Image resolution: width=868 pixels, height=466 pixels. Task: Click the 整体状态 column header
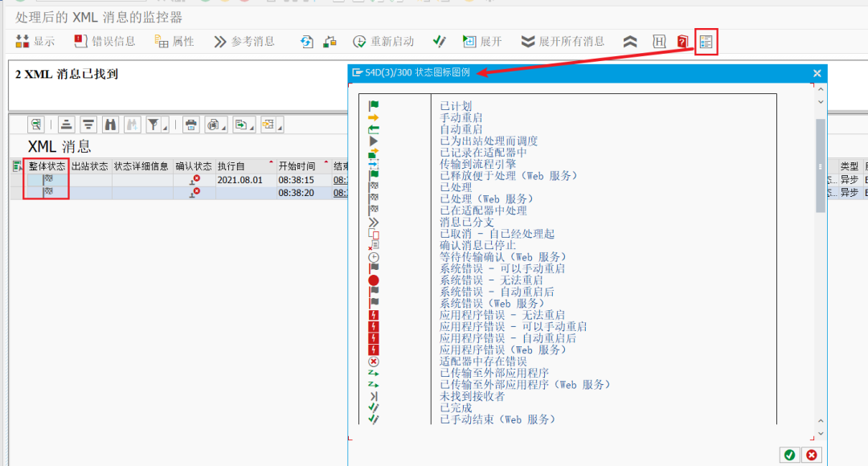pyautogui.click(x=47, y=166)
